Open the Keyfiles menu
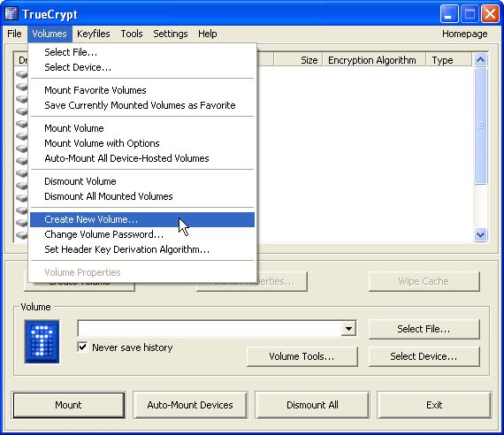 pos(94,34)
